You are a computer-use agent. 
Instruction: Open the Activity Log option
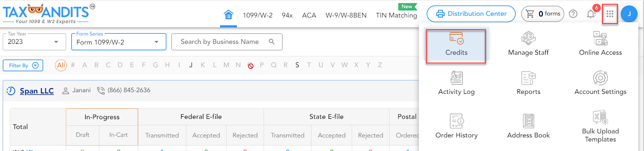(x=456, y=83)
